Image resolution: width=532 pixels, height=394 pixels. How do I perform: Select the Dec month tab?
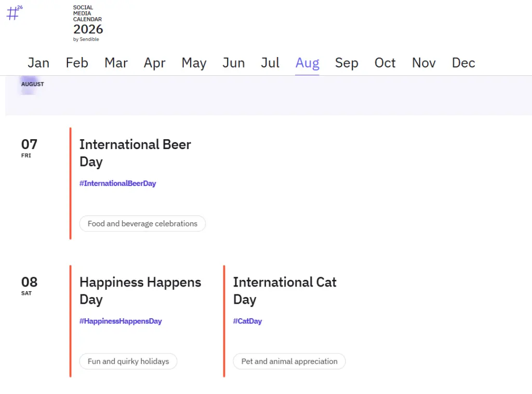pos(463,63)
